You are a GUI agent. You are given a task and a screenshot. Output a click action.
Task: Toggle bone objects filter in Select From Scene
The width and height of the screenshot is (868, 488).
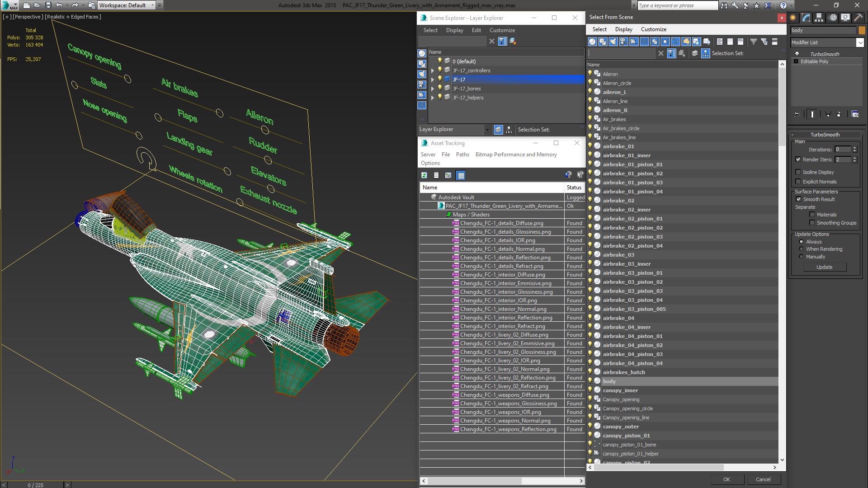pos(675,42)
